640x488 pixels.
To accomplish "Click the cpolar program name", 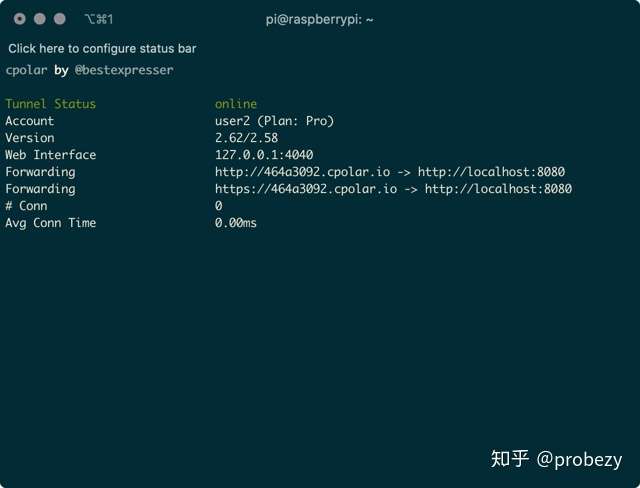I will click(26, 70).
